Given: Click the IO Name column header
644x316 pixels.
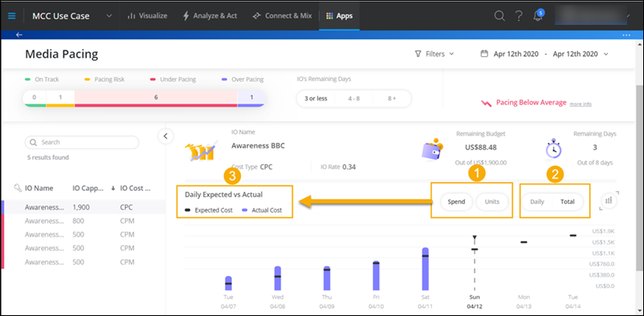Looking at the screenshot, I should click(39, 188).
